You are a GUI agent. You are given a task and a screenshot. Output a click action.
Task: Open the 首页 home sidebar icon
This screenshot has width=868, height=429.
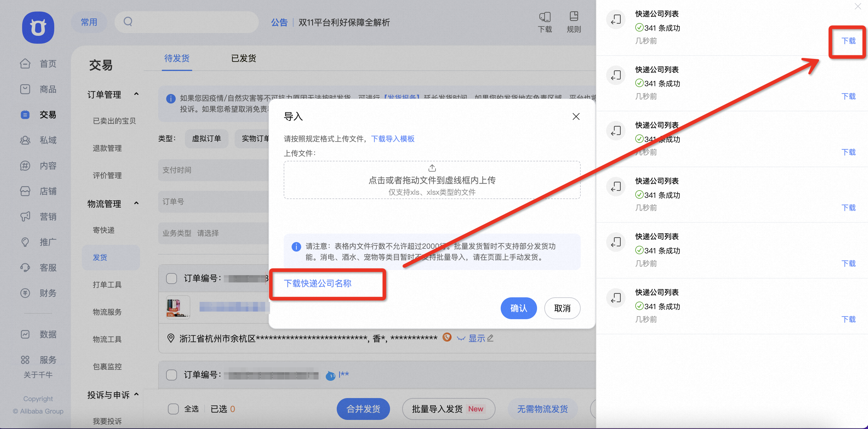pyautogui.click(x=25, y=63)
